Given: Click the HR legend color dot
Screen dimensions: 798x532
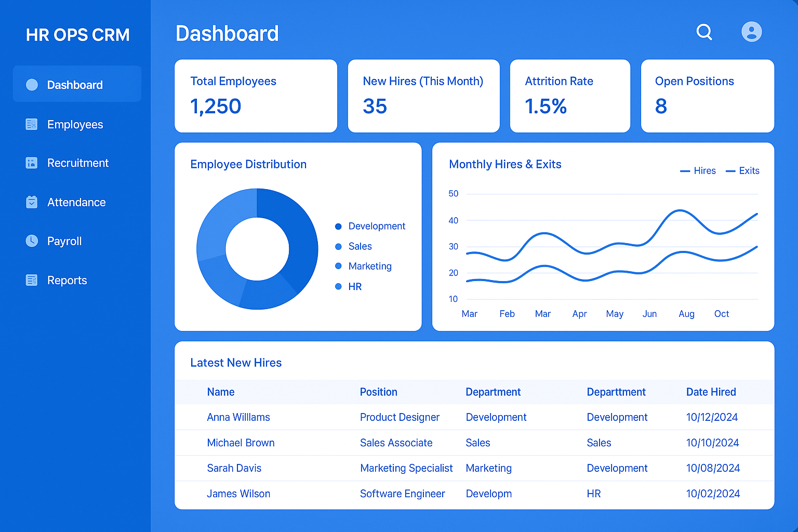Looking at the screenshot, I should [x=338, y=286].
